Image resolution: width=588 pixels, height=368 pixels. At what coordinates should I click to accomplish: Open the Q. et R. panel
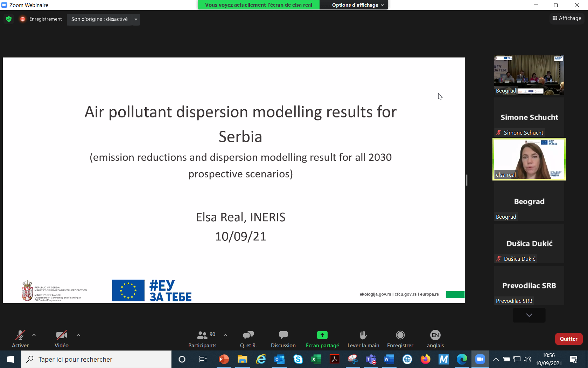(x=248, y=339)
